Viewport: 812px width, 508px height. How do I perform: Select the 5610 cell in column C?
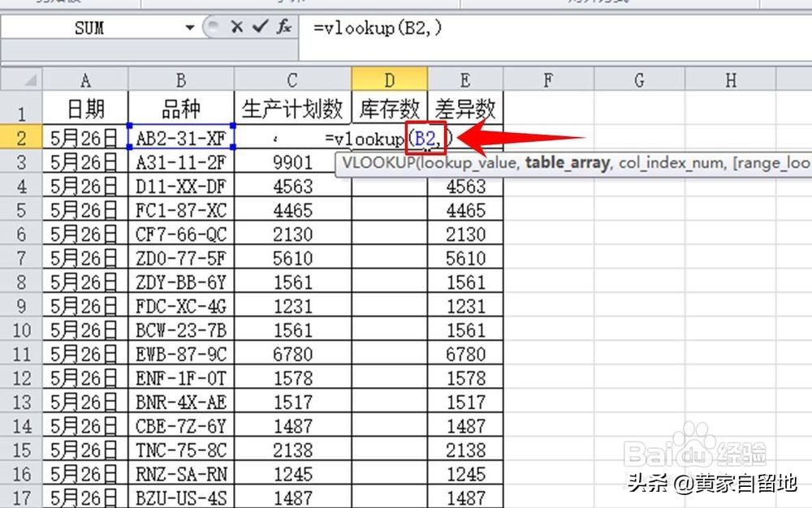pyautogui.click(x=292, y=257)
